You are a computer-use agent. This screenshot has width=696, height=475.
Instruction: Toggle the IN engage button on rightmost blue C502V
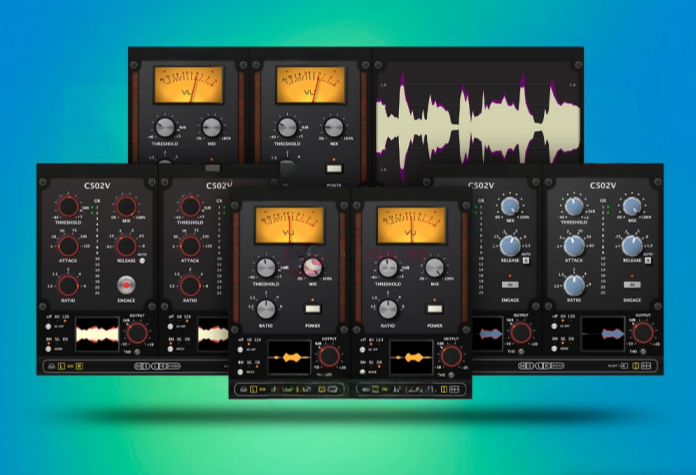pyautogui.click(x=632, y=285)
